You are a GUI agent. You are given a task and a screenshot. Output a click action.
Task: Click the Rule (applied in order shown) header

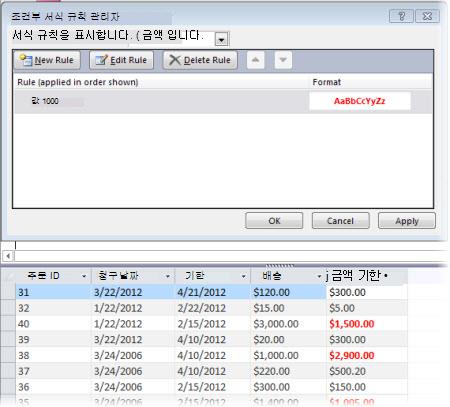(78, 82)
